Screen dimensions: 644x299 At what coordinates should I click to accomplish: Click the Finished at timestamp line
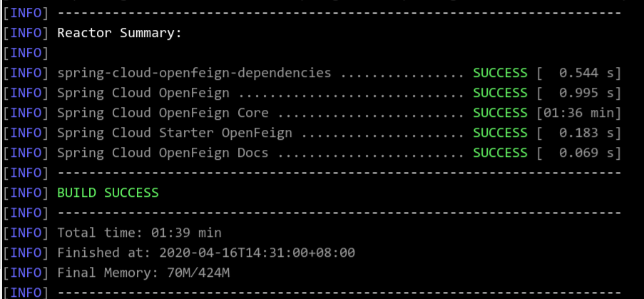[206, 253]
